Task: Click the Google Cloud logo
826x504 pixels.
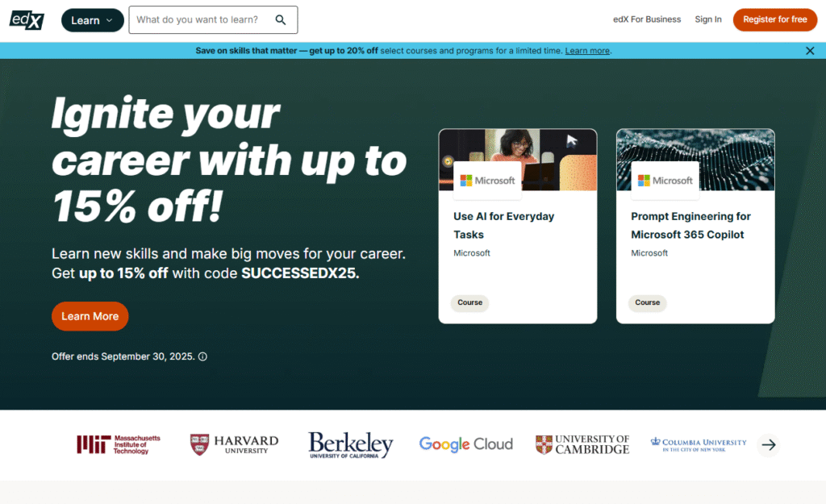Action: coord(465,444)
